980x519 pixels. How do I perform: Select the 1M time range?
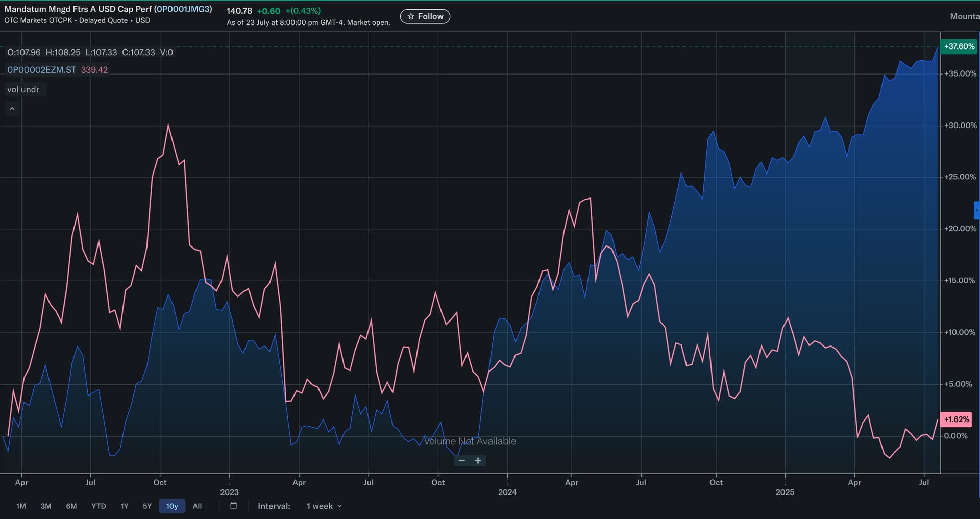pyautogui.click(x=21, y=506)
